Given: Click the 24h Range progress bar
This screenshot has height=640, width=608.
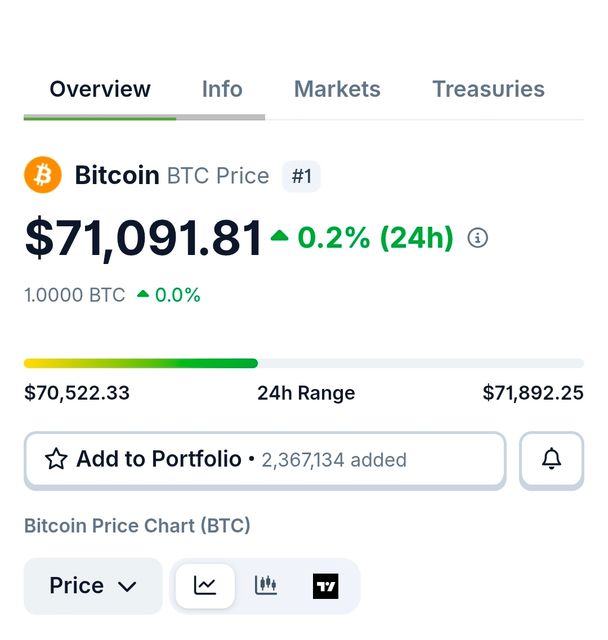Looking at the screenshot, I should tap(304, 363).
